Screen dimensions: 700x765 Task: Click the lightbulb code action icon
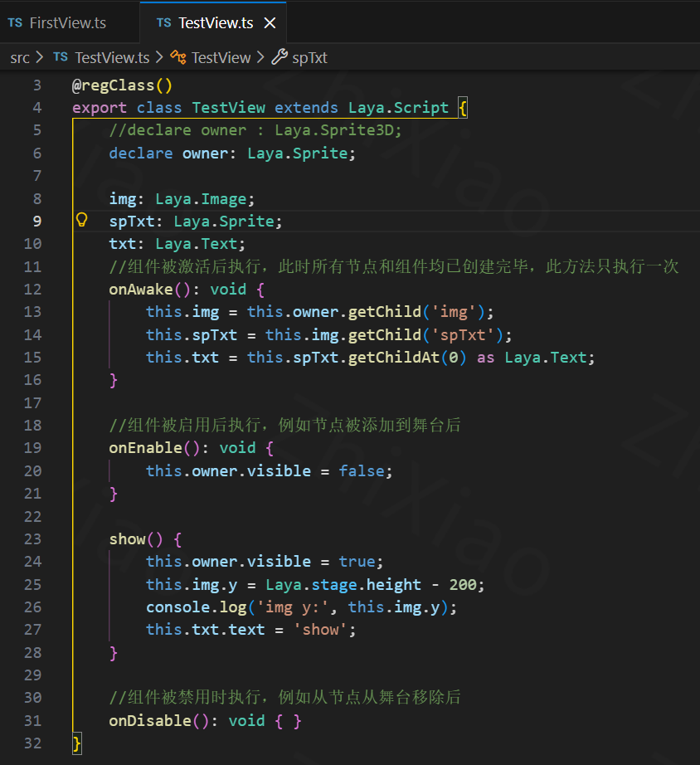click(x=81, y=221)
